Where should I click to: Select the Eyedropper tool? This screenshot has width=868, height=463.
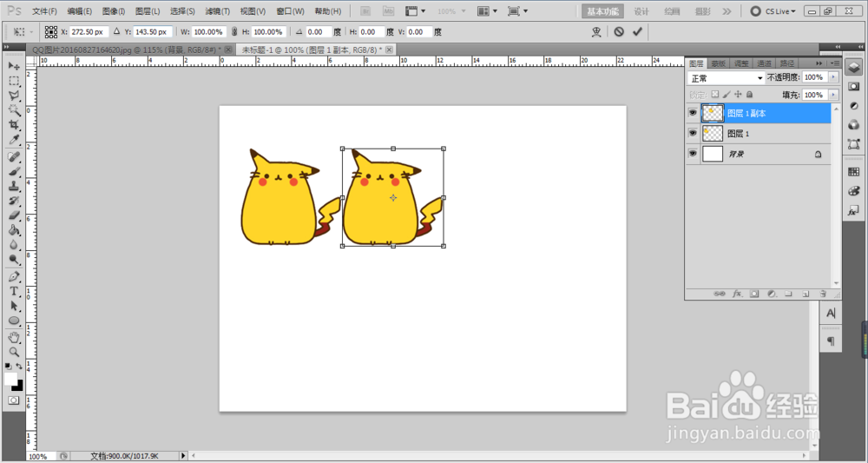click(x=14, y=140)
